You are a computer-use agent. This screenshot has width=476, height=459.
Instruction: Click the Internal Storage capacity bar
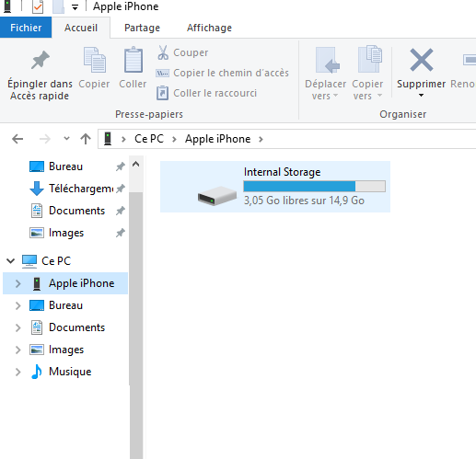pyautogui.click(x=314, y=186)
